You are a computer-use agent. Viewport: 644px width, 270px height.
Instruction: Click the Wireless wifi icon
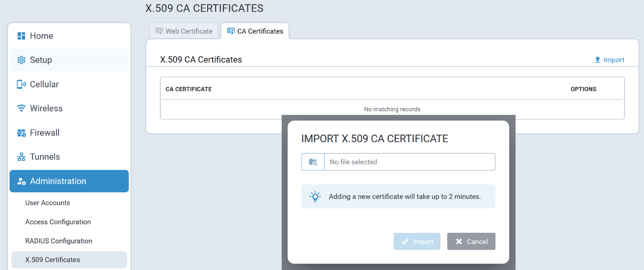[21, 108]
